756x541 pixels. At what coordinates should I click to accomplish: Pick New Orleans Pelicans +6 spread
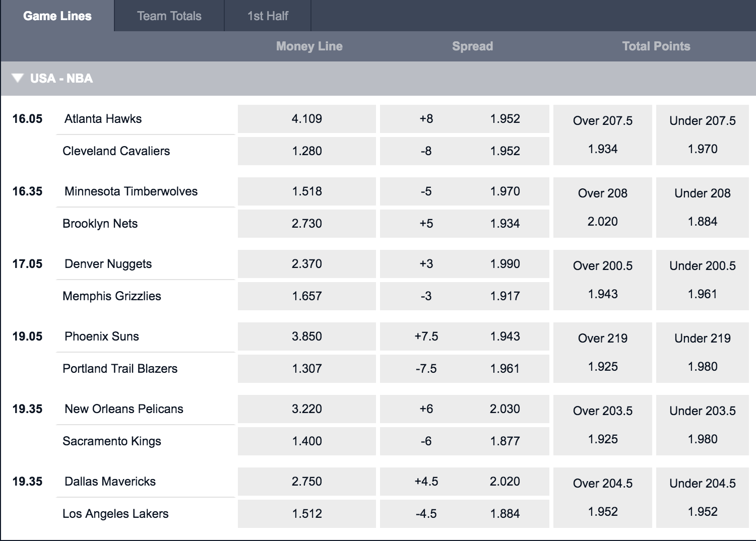coord(465,409)
